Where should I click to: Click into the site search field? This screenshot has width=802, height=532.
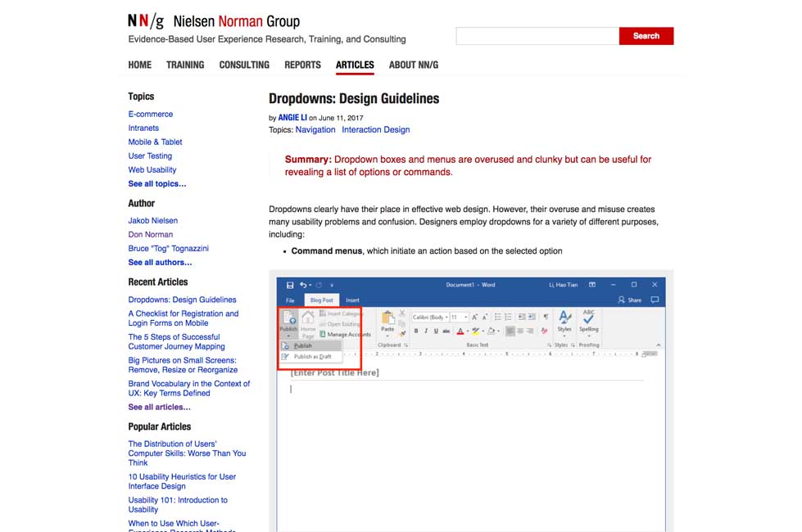(x=537, y=36)
